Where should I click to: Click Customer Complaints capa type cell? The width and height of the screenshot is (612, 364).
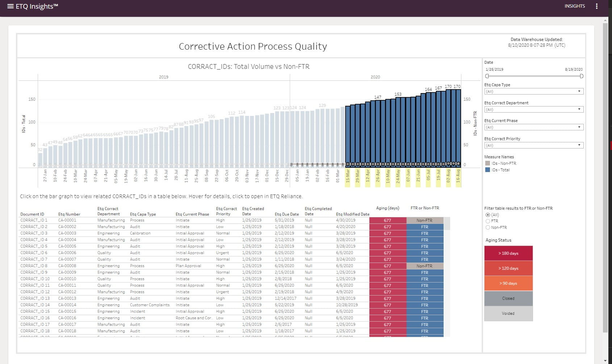[x=150, y=305]
